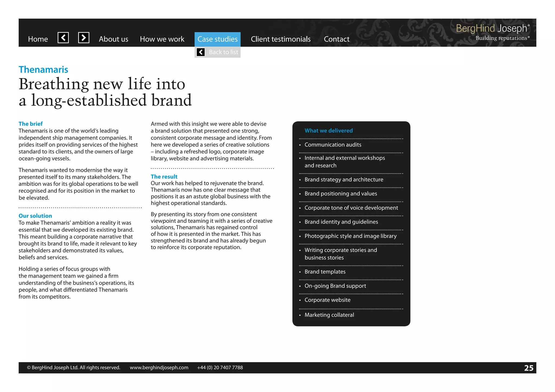This screenshot has height=392, width=555.
Task: Click the previous page arrow icon
Action: pos(63,38)
